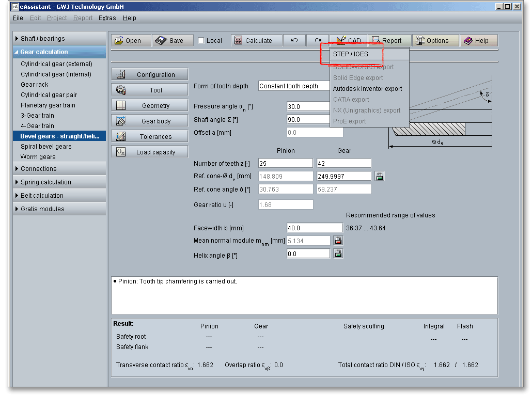This screenshot has width=532, height=395.
Task: Open the Extras menu
Action: (107, 18)
